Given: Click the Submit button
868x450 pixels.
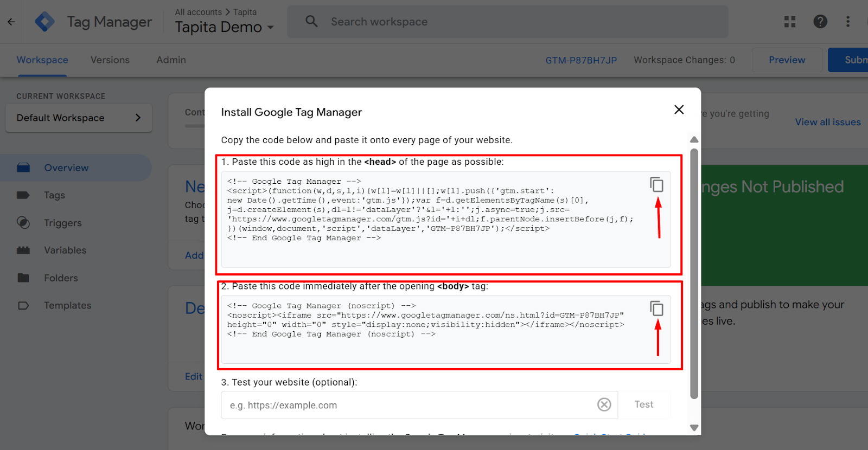Looking at the screenshot, I should click(x=848, y=60).
